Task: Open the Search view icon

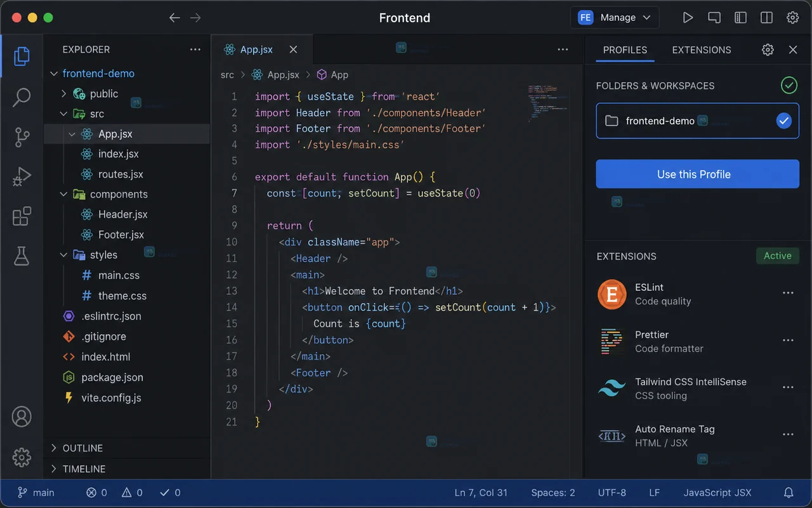Action: [x=22, y=97]
